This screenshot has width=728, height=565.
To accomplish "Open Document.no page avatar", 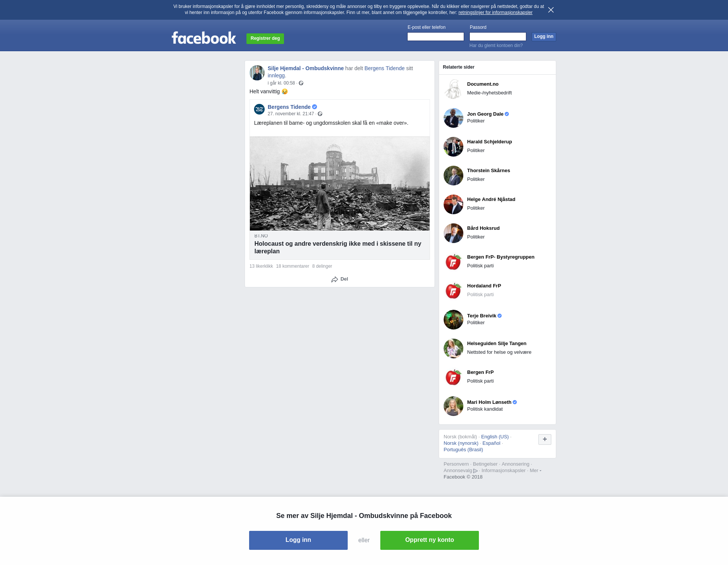I will (453, 89).
